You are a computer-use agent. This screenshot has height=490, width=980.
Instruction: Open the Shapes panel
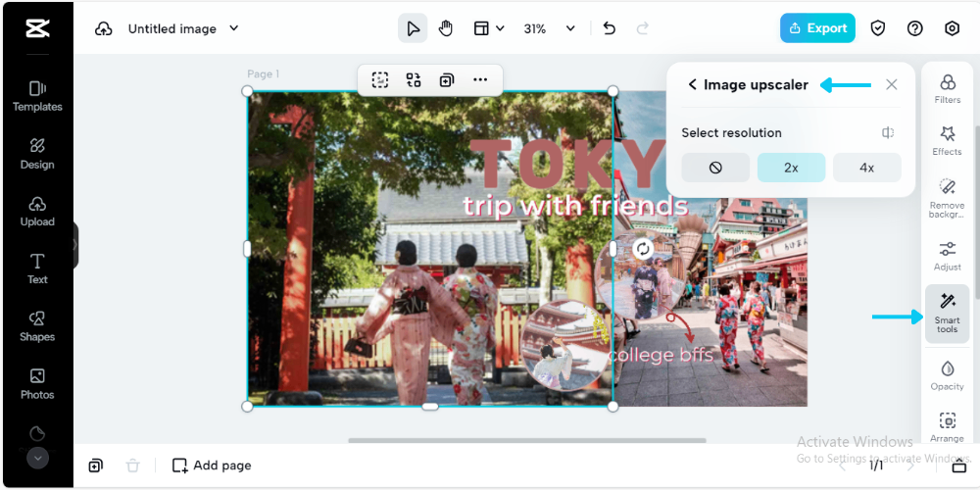37,327
